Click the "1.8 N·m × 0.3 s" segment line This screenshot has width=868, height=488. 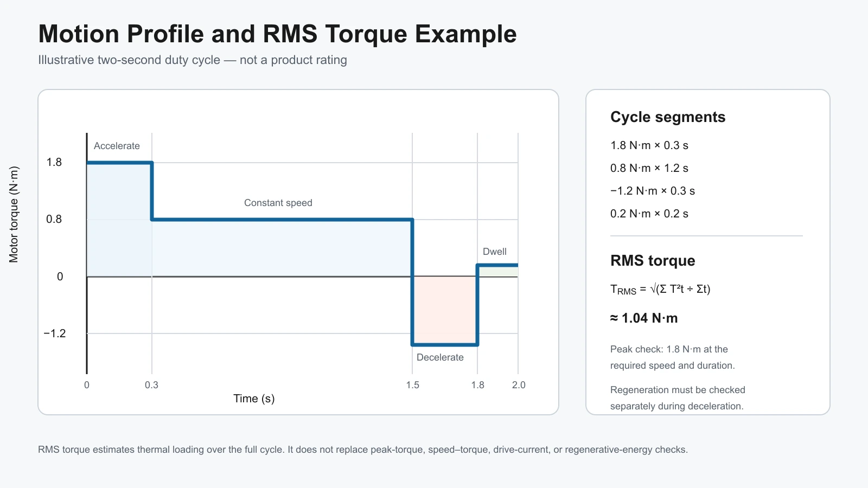coord(649,145)
